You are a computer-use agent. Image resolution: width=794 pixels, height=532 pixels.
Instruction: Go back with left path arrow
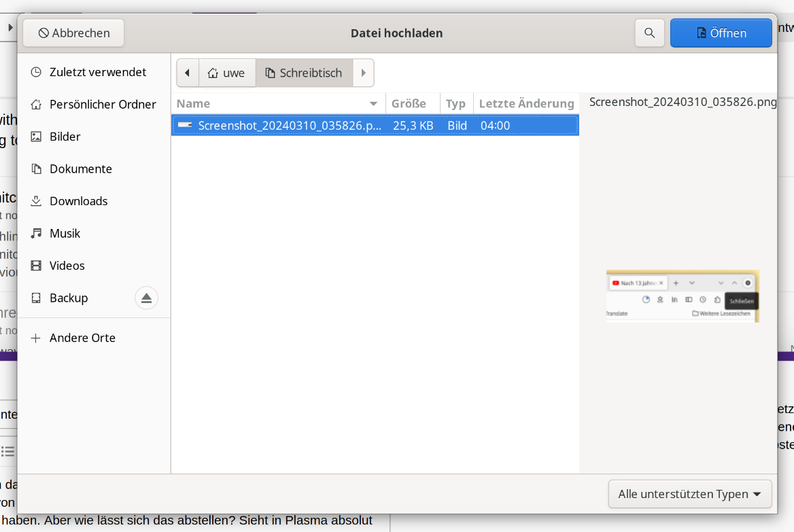pos(188,73)
